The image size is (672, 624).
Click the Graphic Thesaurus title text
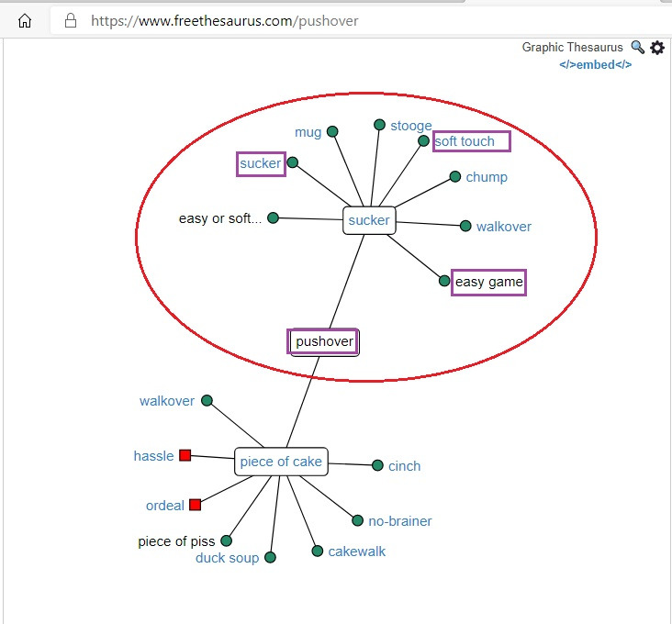coord(572,47)
